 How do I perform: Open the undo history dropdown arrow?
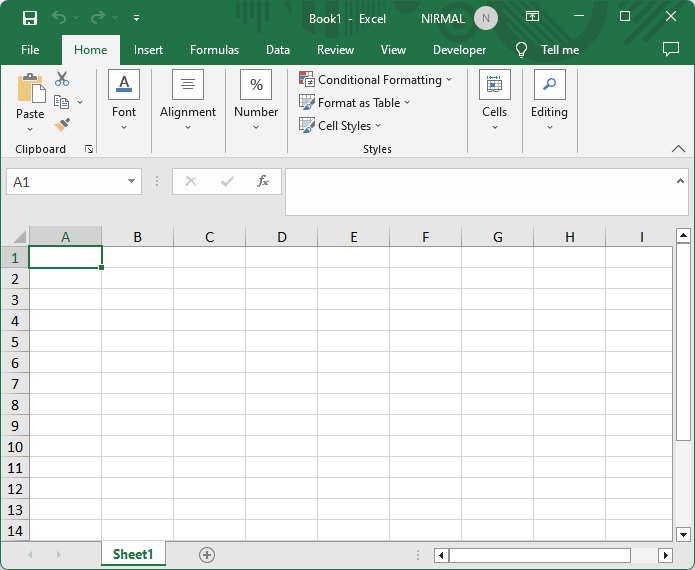pos(76,18)
